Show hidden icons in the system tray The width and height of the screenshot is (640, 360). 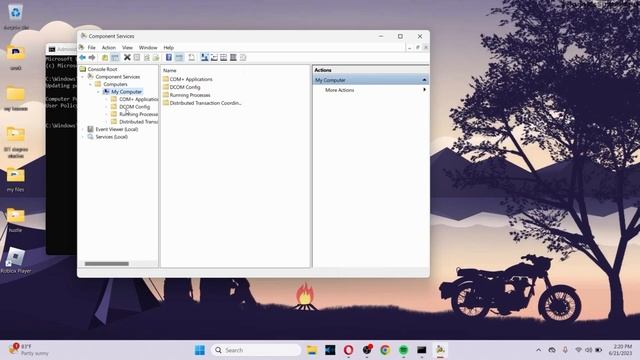click(538, 350)
